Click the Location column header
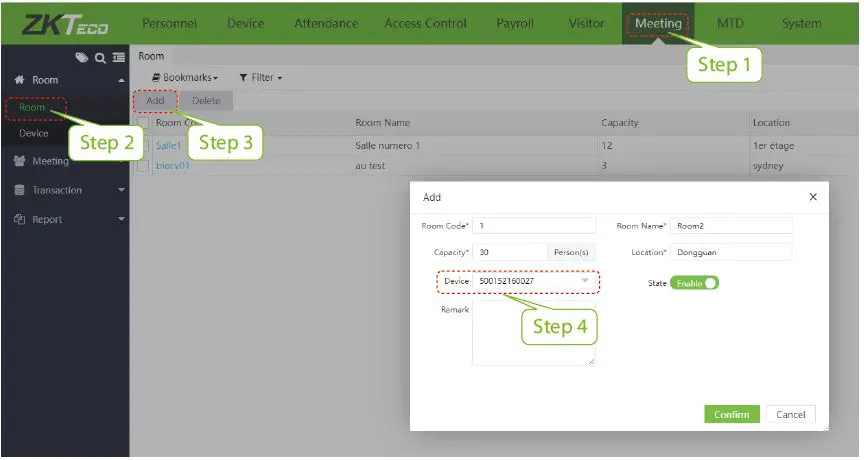 click(x=771, y=123)
